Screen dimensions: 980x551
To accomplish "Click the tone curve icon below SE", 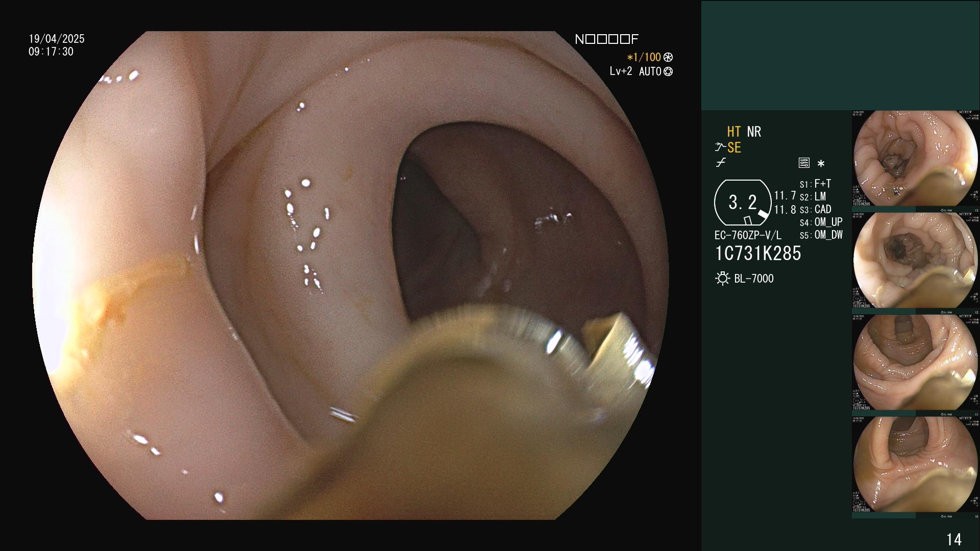I will tap(721, 163).
